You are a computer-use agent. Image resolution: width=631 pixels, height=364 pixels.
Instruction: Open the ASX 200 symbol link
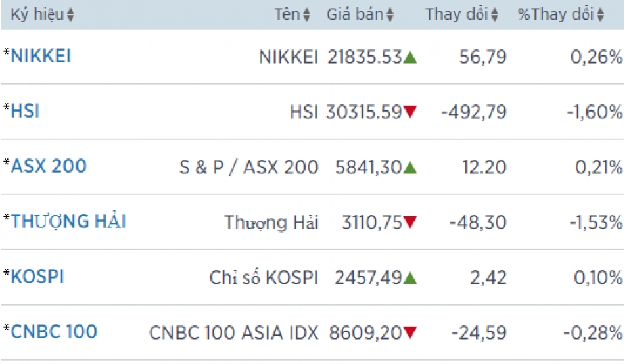[49, 166]
